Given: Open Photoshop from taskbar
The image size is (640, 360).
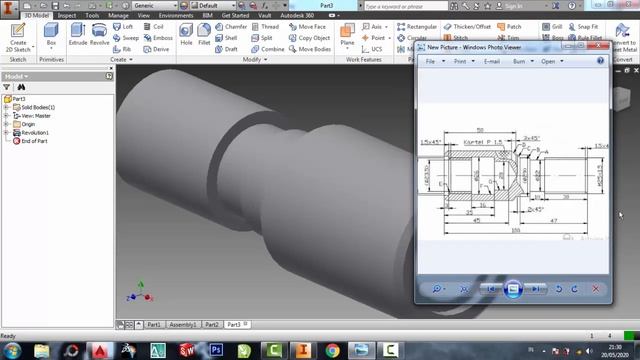Looking at the screenshot, I should [216, 350].
